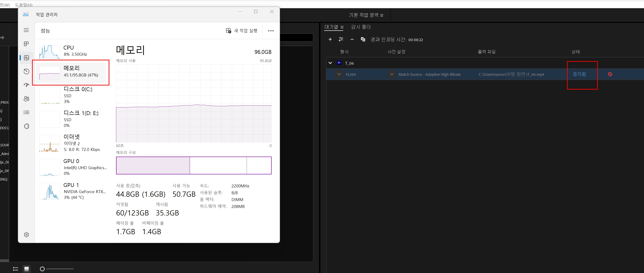Viewport: 644px width, 273px height.
Task: Click the 새 작업 실행 button
Action: 241,31
